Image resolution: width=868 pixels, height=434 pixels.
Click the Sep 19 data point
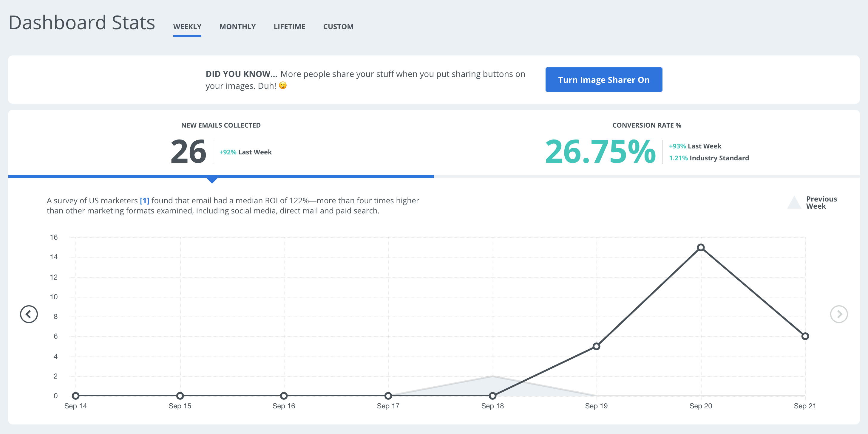[596, 346]
